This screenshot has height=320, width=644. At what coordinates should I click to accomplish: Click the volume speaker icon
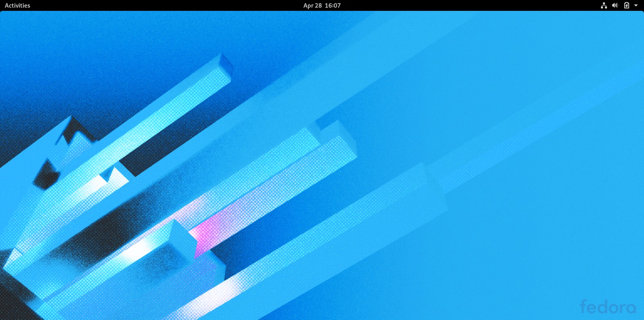click(x=615, y=6)
